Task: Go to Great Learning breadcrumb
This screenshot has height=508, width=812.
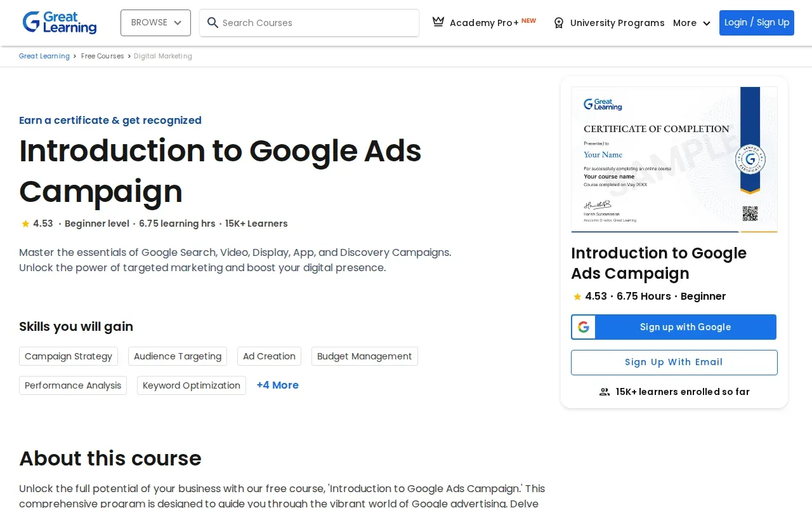Action: click(x=44, y=56)
